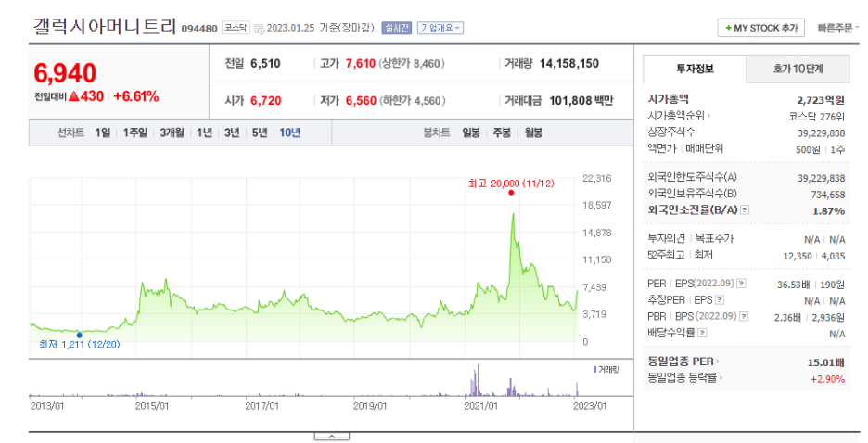The height and width of the screenshot is (443, 868).
Task: Click the ranking value 코스닥 276위
Action: 817,117
